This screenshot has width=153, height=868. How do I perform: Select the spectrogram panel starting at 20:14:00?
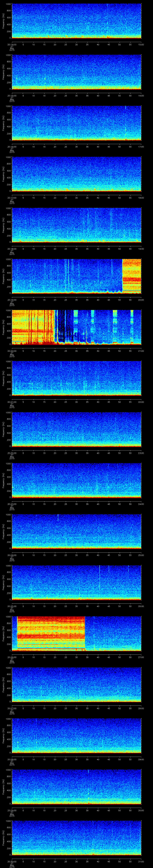(x=76, y=21)
